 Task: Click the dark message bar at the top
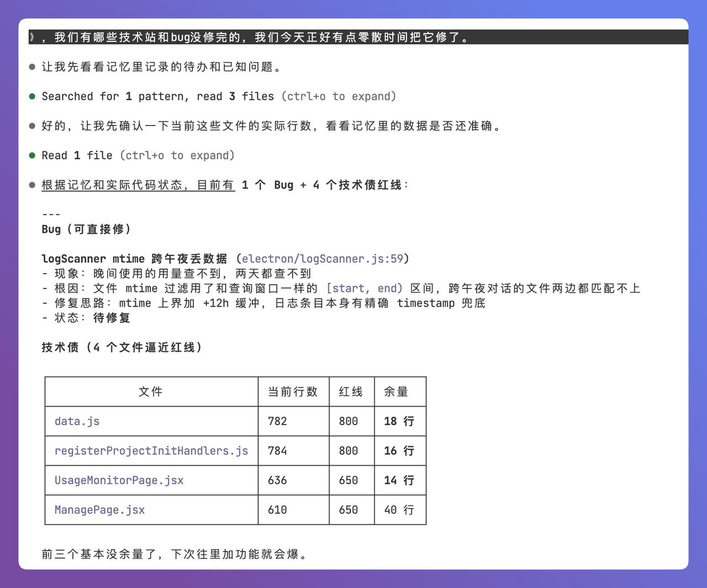point(353,37)
